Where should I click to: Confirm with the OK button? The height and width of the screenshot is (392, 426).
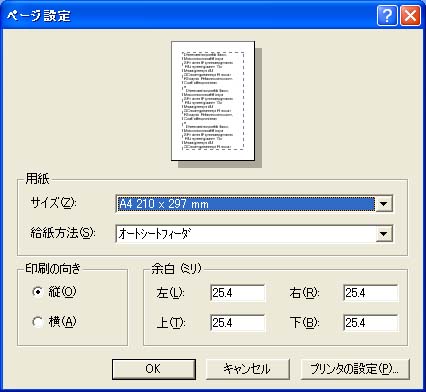pos(154,369)
